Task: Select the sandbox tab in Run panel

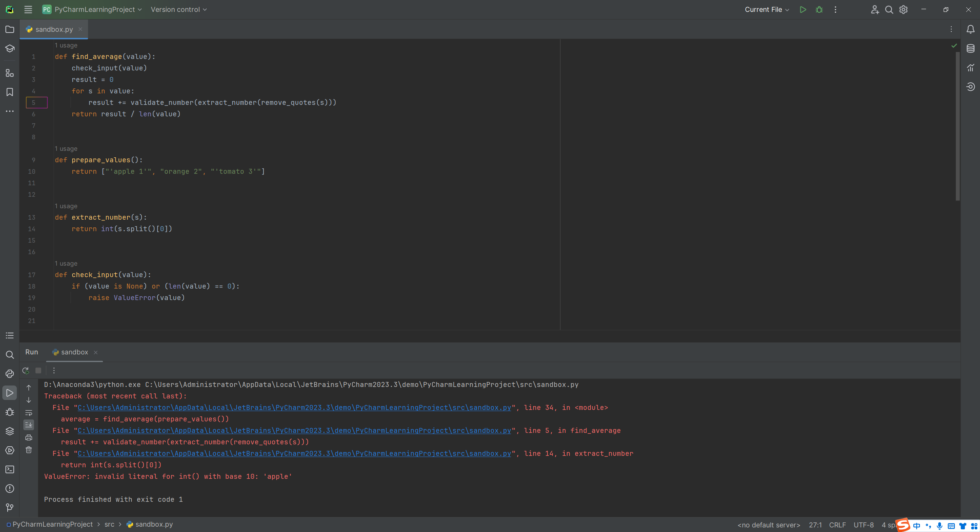Action: (x=74, y=352)
